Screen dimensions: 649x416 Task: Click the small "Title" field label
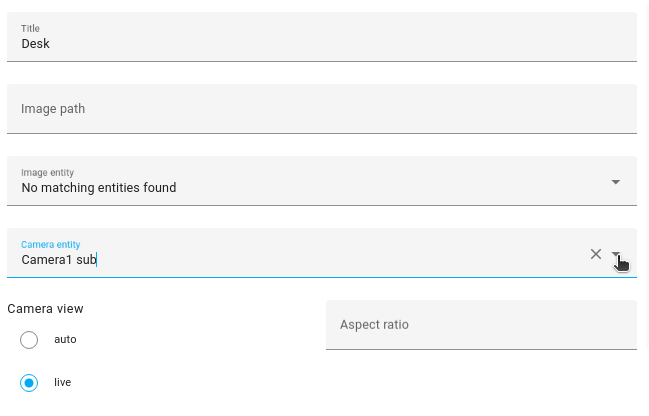click(30, 29)
